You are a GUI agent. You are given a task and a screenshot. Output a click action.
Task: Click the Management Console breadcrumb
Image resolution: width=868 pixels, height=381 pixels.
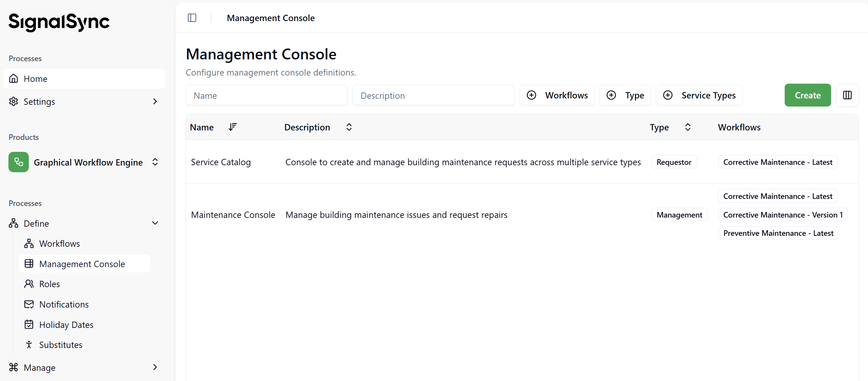point(271,18)
